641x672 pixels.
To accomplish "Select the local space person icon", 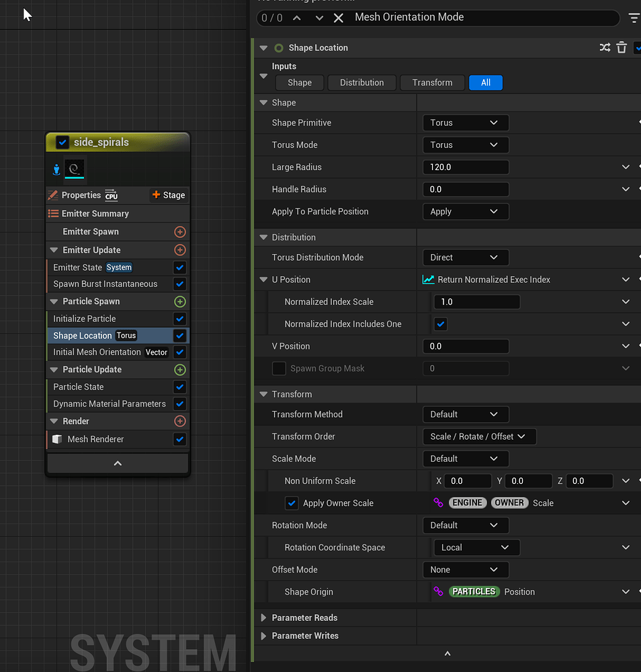I will [x=56, y=170].
